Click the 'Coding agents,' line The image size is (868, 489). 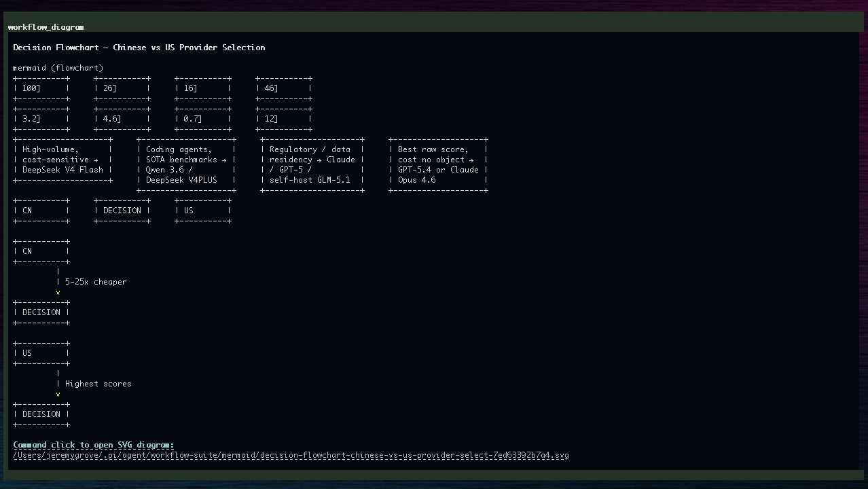coord(179,149)
